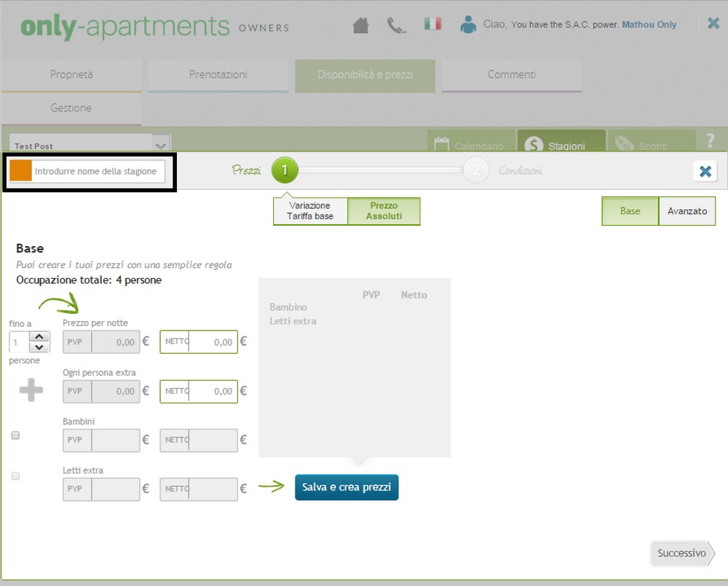Enable the Bambini checkbox
This screenshot has height=586, width=728.
pyautogui.click(x=15, y=435)
